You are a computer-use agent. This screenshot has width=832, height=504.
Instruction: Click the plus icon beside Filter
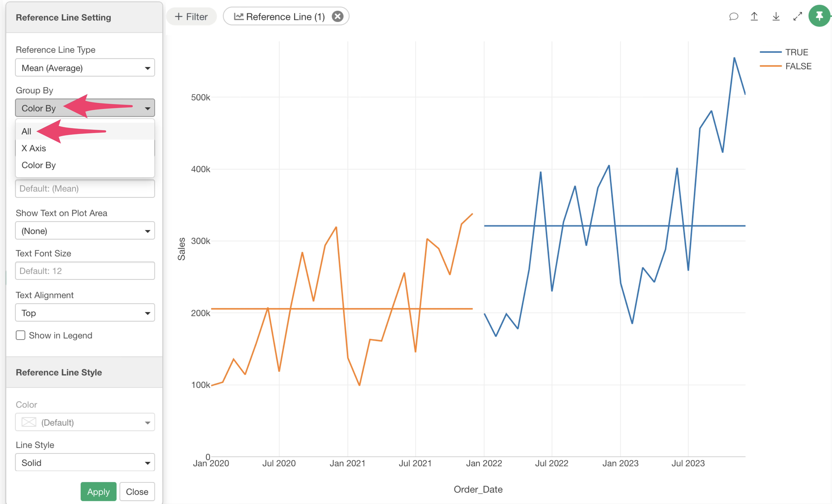click(x=179, y=17)
